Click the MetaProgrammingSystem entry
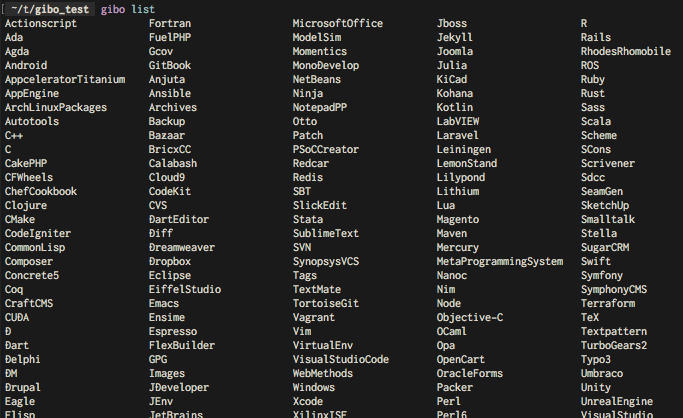 [x=500, y=261]
